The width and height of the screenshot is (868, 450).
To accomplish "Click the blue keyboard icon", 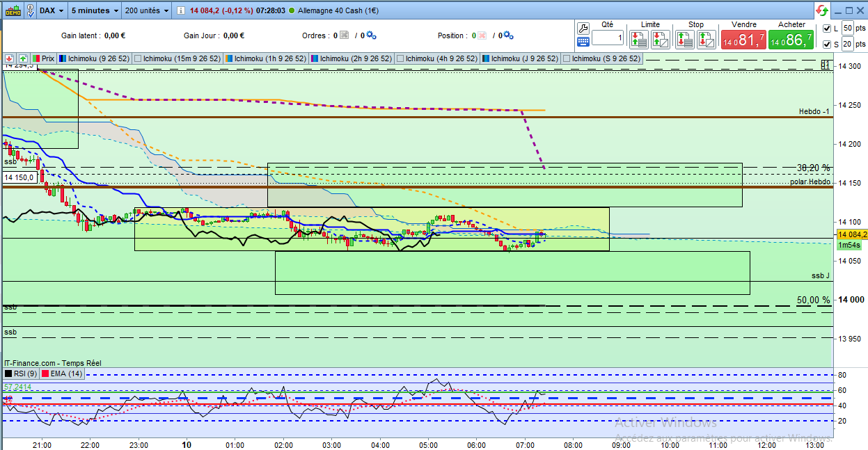I will [583, 42].
